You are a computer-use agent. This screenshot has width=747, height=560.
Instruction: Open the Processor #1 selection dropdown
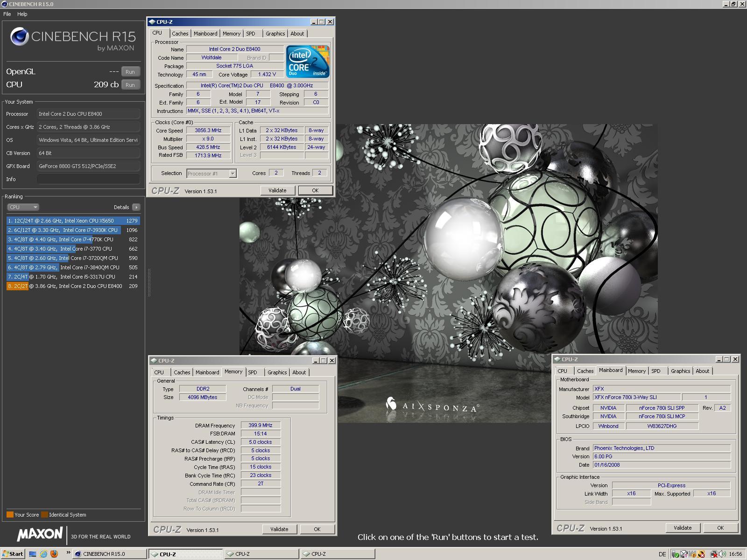211,174
